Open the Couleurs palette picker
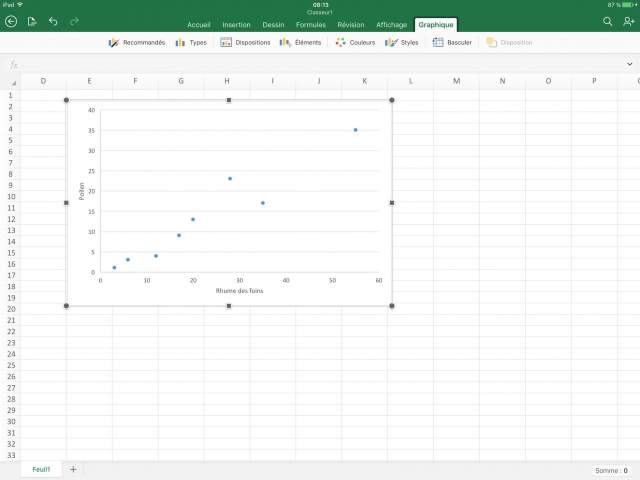 point(355,43)
